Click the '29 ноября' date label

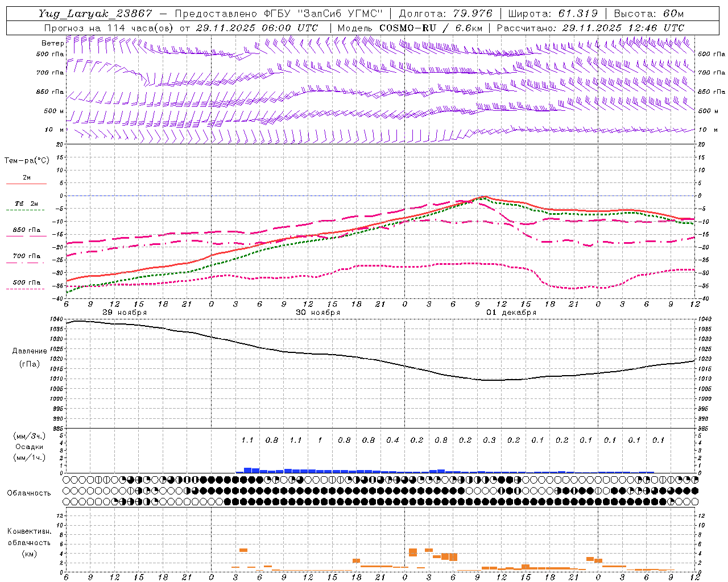pyautogui.click(x=125, y=313)
